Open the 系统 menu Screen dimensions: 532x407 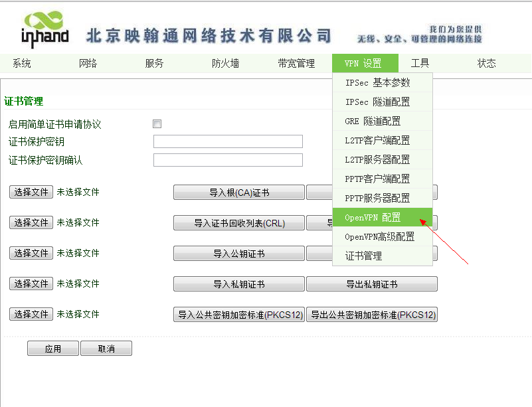pos(22,64)
